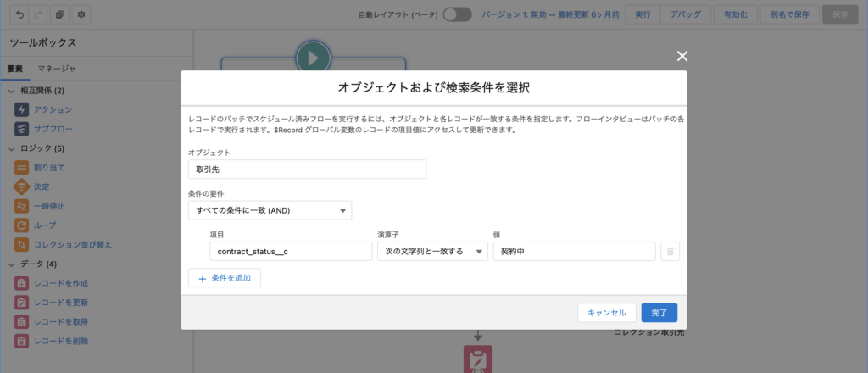
Task: Click the キャンセル button
Action: [x=606, y=313]
